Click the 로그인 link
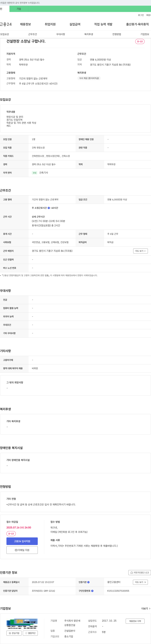This screenshot has width=151, height=644. [141, 15]
